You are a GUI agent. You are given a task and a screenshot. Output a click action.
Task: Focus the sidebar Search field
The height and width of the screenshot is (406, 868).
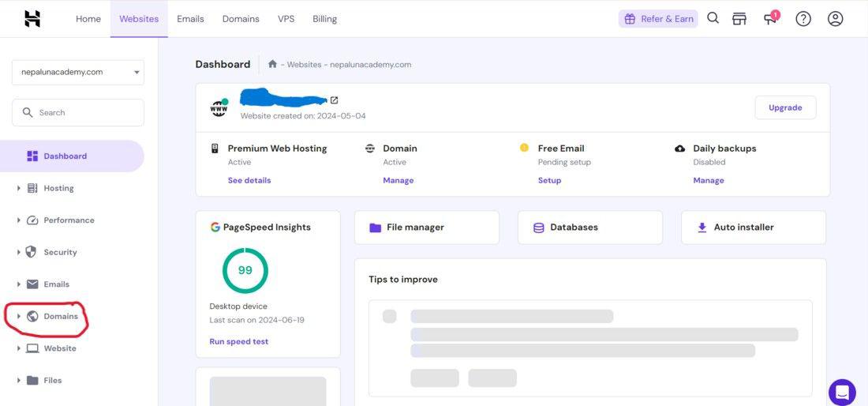(x=78, y=113)
